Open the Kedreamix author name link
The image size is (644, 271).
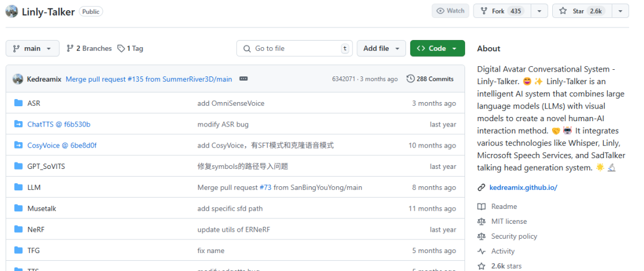(x=44, y=79)
